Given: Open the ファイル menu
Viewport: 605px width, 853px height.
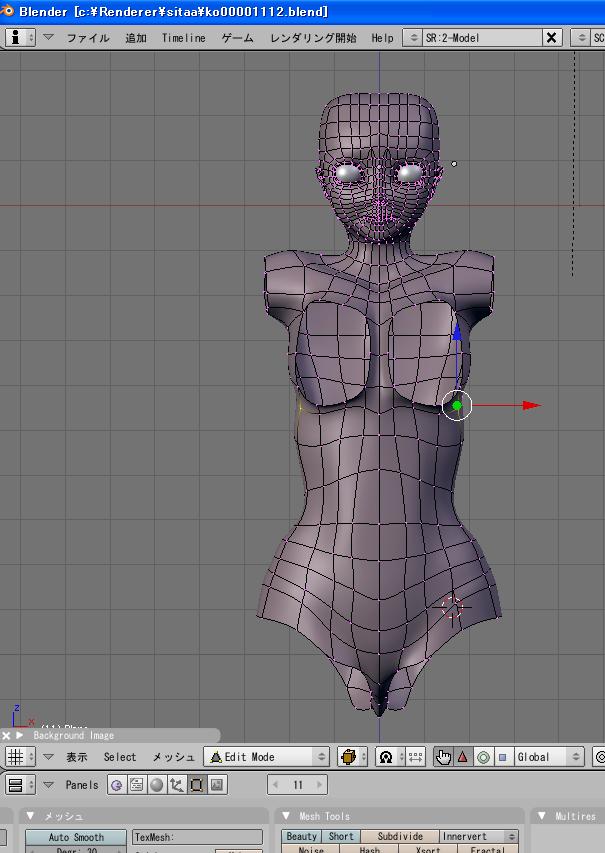Looking at the screenshot, I should point(88,38).
